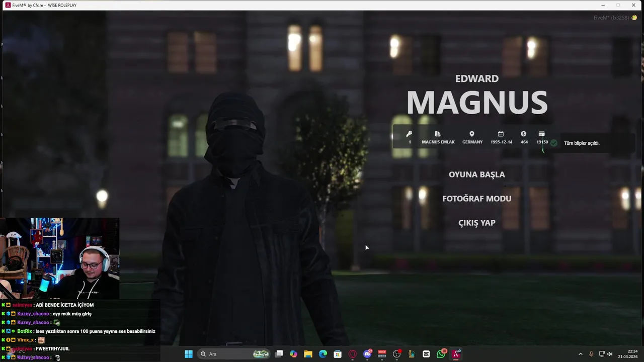
Task: Open Discord from the taskbar
Action: pyautogui.click(x=367, y=354)
